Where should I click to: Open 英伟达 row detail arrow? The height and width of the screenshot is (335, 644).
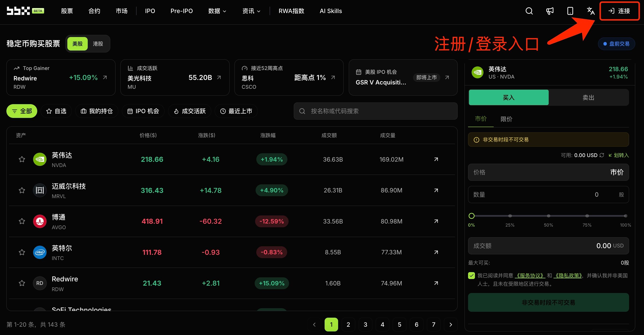click(x=436, y=159)
